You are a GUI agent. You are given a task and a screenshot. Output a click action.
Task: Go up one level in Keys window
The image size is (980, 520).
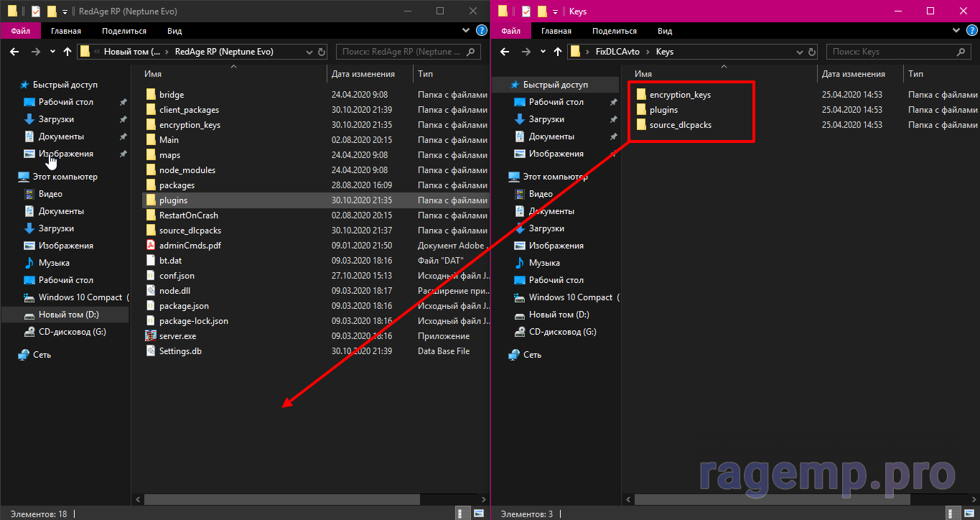click(558, 52)
